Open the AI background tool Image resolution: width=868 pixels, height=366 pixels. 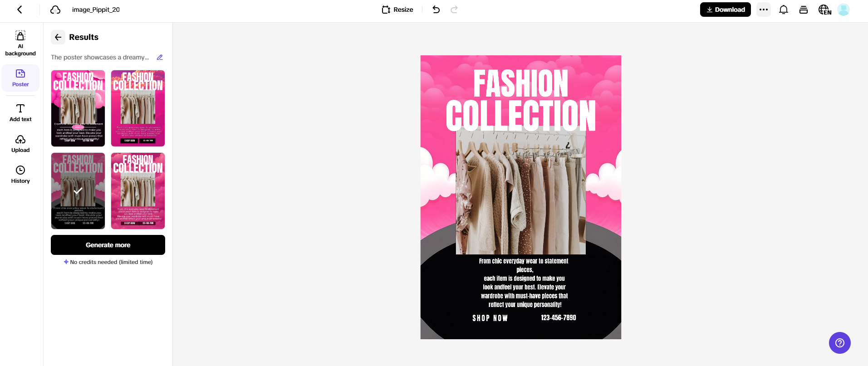click(20, 44)
